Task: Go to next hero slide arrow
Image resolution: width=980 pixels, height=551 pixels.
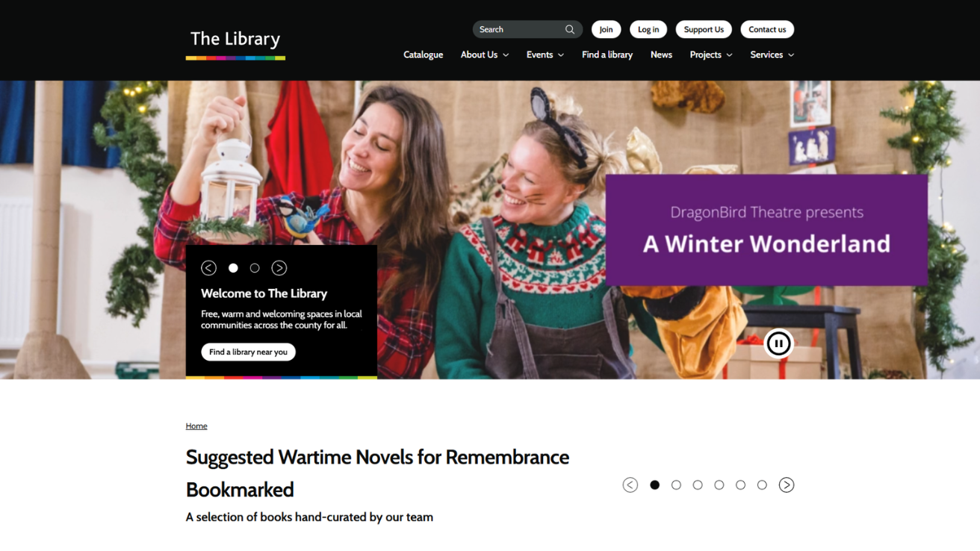Action: 279,268
